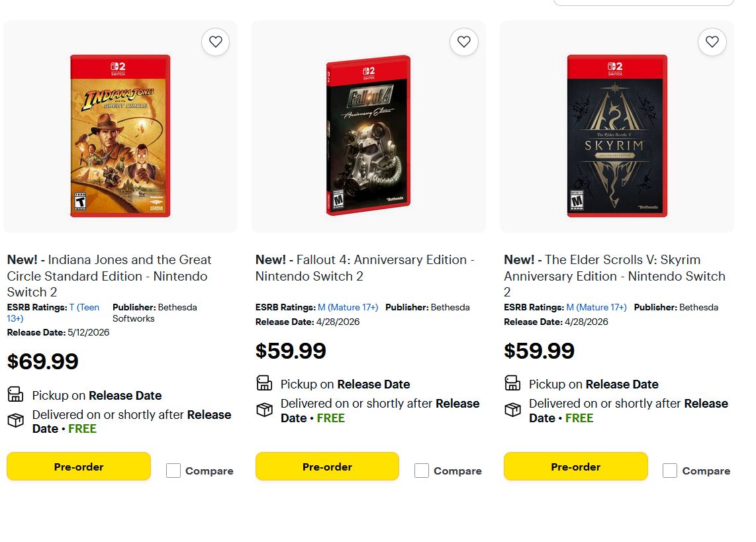The width and height of the screenshot is (756, 542).
Task: Open Indiana Jones box art thumbnail
Action: 120,136
